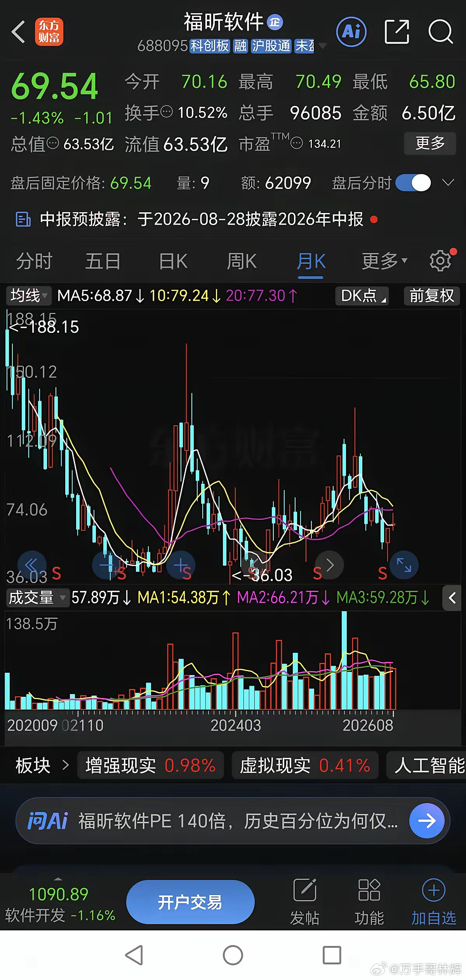Open the Ai assistant icon
Image resolution: width=466 pixels, height=980 pixels.
351,32
